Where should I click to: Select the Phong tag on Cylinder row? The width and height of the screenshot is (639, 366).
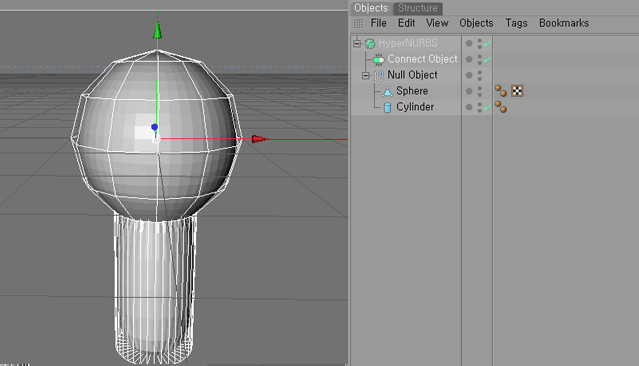coord(501,107)
